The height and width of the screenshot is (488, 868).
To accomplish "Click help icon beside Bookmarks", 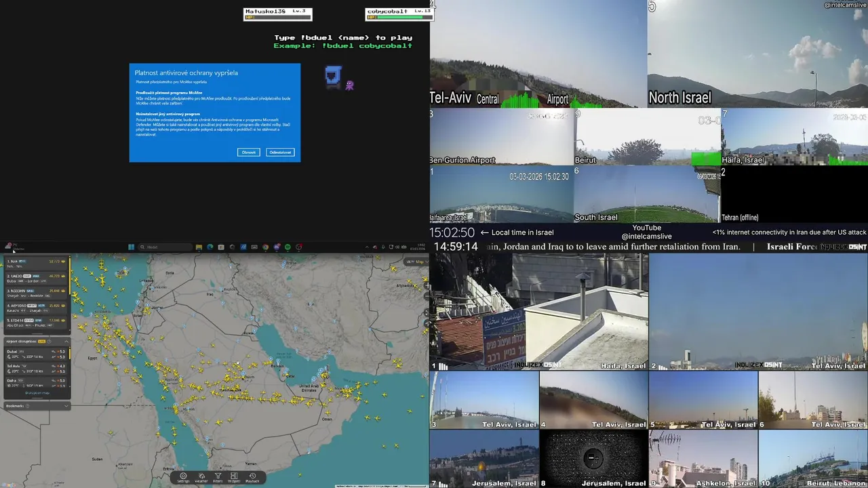I will (27, 406).
